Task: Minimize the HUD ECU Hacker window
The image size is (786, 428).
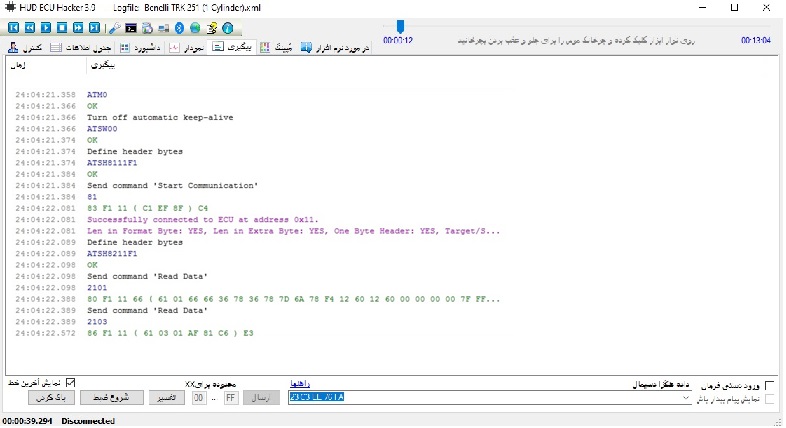Action: [x=703, y=8]
